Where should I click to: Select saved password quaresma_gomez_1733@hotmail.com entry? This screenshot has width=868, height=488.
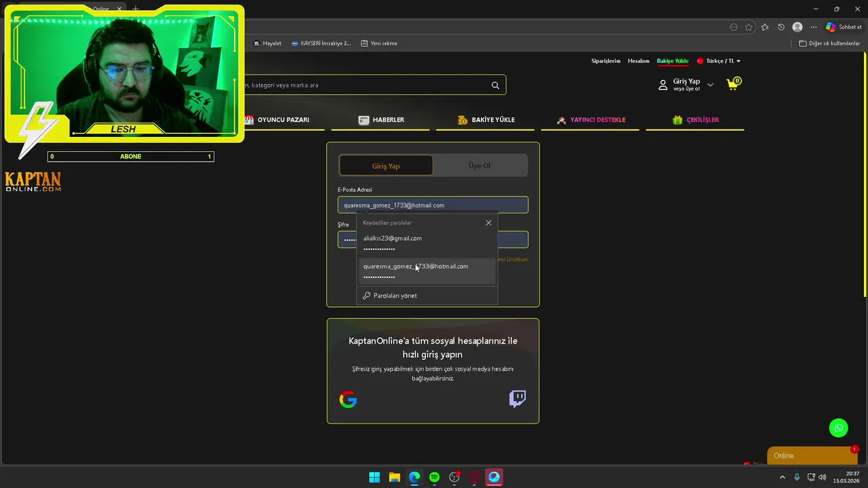(427, 271)
